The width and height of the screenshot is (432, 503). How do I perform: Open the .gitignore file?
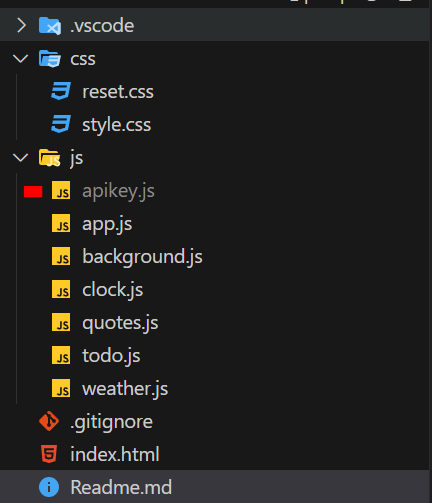[x=111, y=422]
